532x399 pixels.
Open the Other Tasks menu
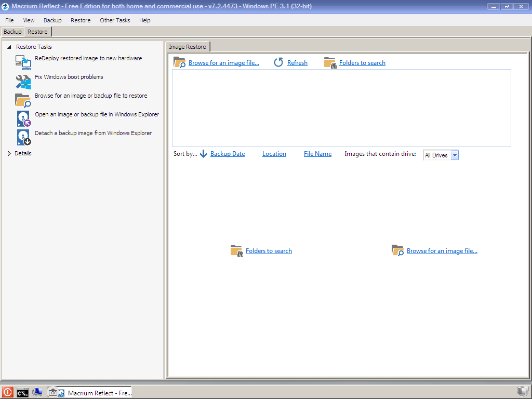[x=115, y=20]
